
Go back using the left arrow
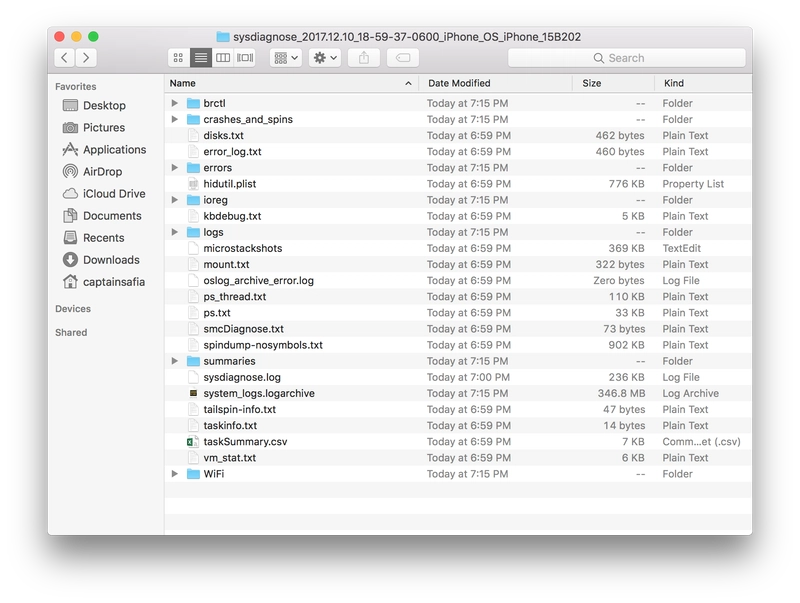(65, 58)
